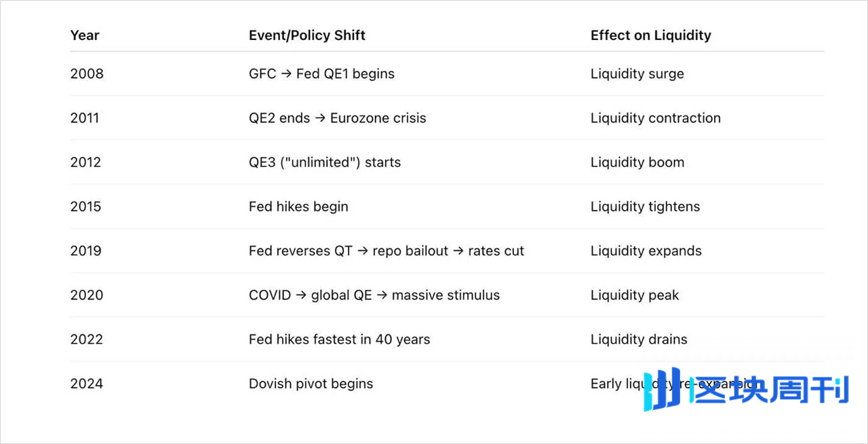Click QE2 ends Eurozone crisis cell

coord(338,118)
